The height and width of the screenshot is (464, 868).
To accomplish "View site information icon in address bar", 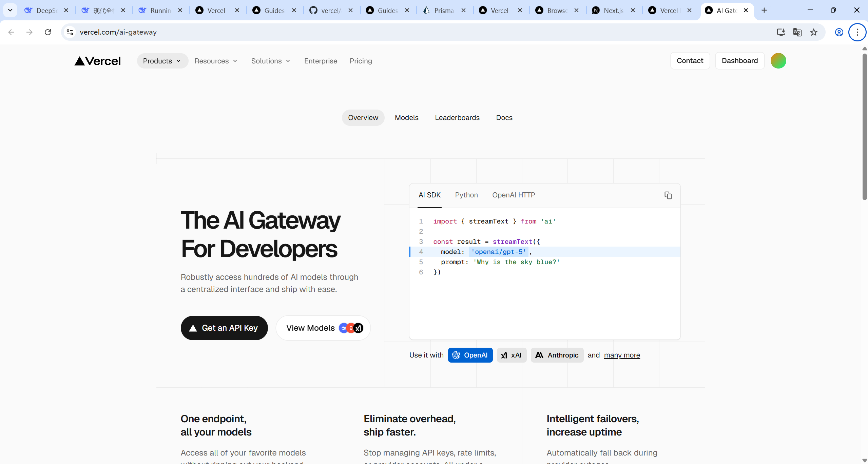I will (70, 32).
